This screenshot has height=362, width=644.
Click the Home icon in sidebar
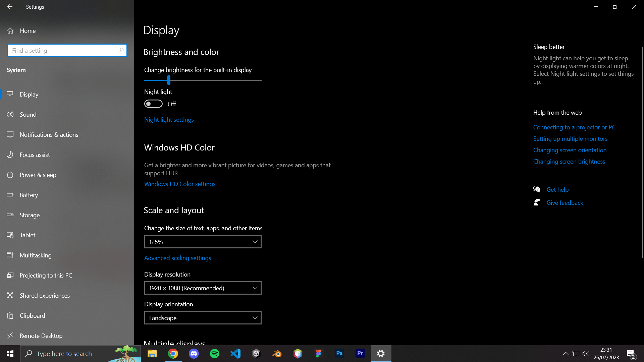pyautogui.click(x=10, y=31)
